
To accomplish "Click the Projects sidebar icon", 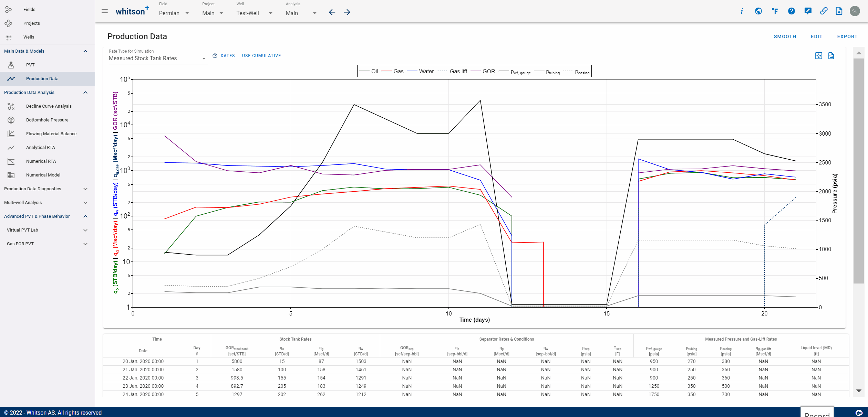I will 8,23.
